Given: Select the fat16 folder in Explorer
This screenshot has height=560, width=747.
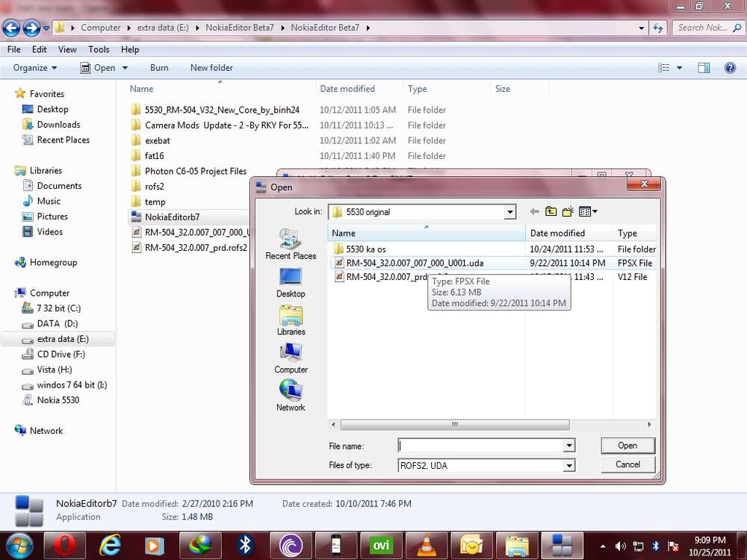Looking at the screenshot, I should pos(147,156).
